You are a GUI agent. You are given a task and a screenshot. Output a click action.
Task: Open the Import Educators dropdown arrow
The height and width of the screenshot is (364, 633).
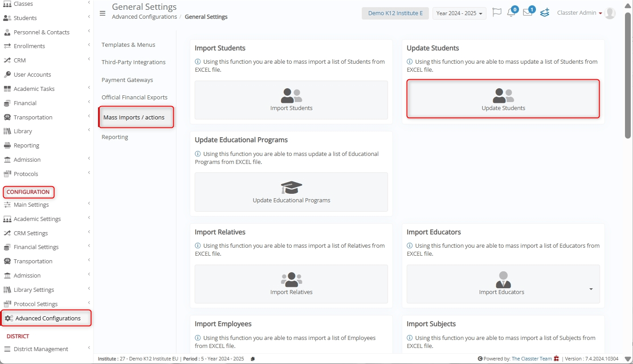pyautogui.click(x=591, y=289)
